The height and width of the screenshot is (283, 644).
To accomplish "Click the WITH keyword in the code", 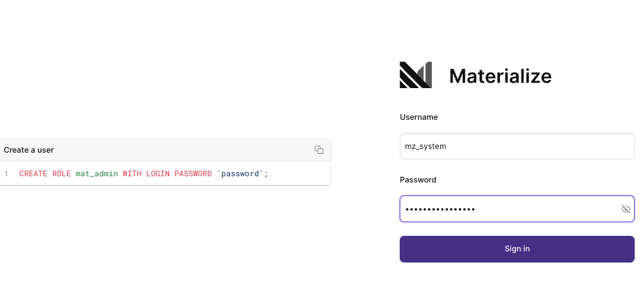I will click(x=132, y=174).
